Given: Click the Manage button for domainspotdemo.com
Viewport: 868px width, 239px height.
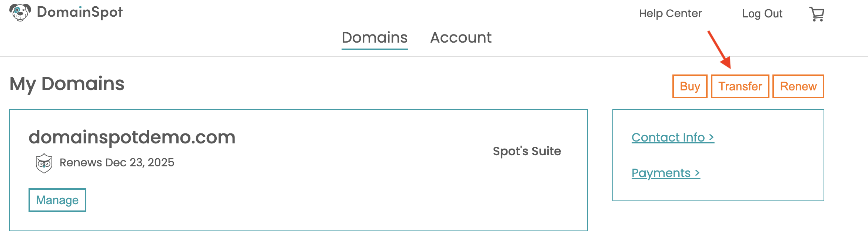Looking at the screenshot, I should point(57,200).
